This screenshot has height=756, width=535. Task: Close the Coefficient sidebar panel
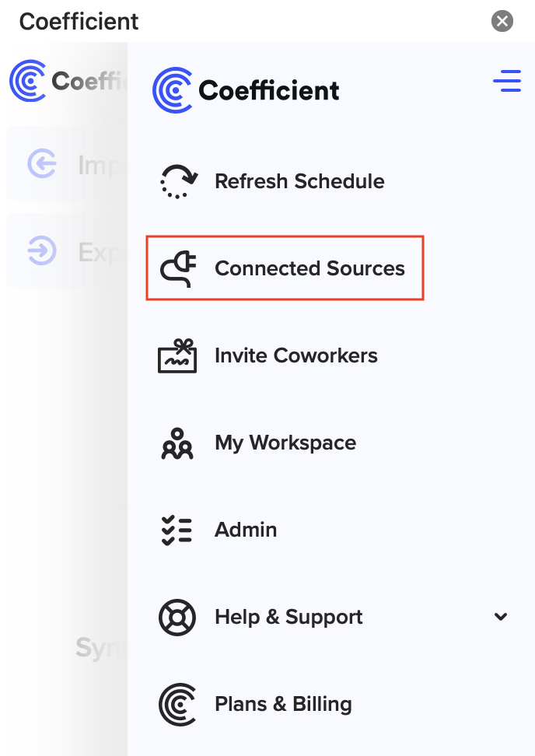(502, 21)
